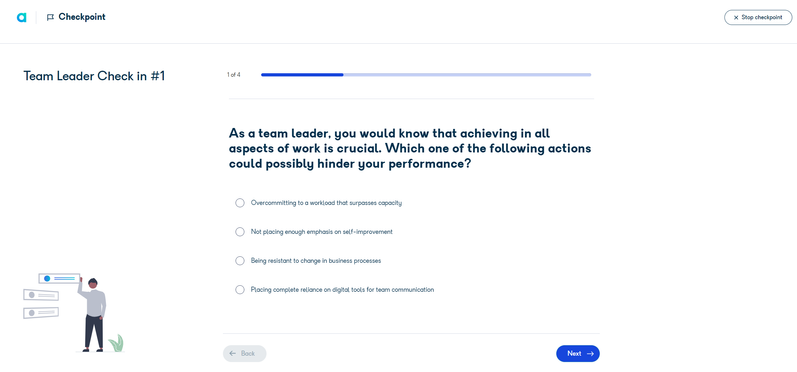Click the teal 'a' logo icon
This screenshot has height=372, width=797.
tap(21, 17)
